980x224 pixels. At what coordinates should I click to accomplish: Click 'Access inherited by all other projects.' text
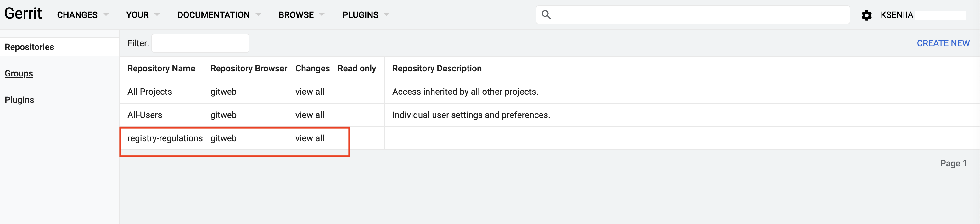point(465,92)
